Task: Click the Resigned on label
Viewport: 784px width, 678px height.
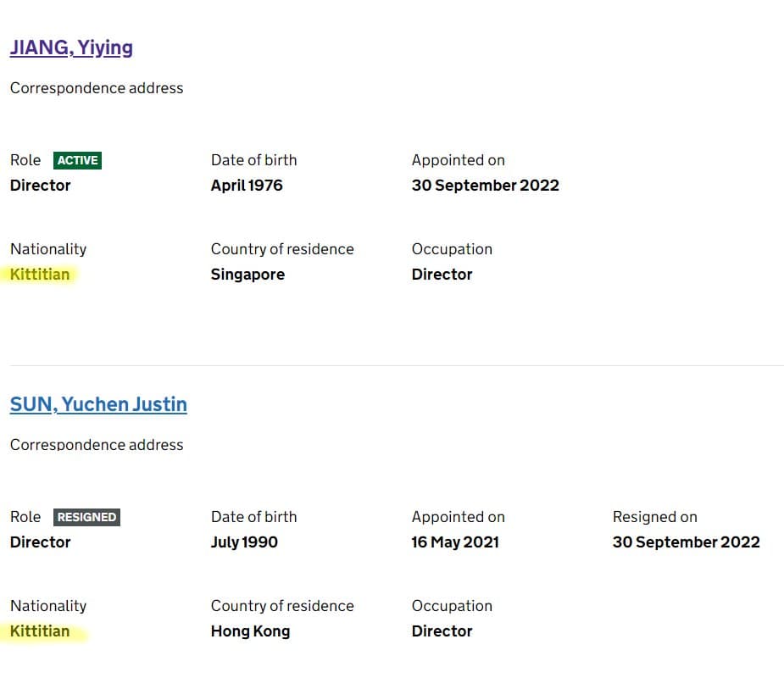Action: click(x=654, y=517)
